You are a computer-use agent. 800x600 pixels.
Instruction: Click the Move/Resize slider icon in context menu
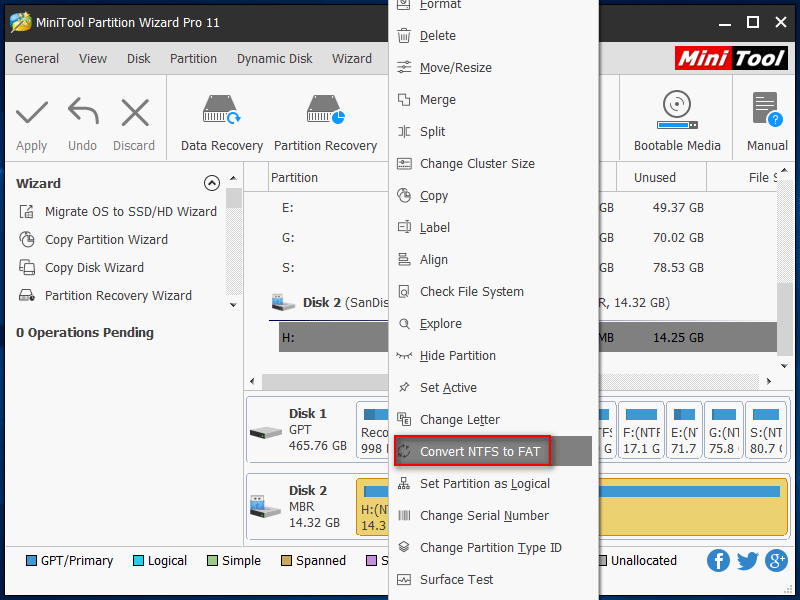coord(404,67)
